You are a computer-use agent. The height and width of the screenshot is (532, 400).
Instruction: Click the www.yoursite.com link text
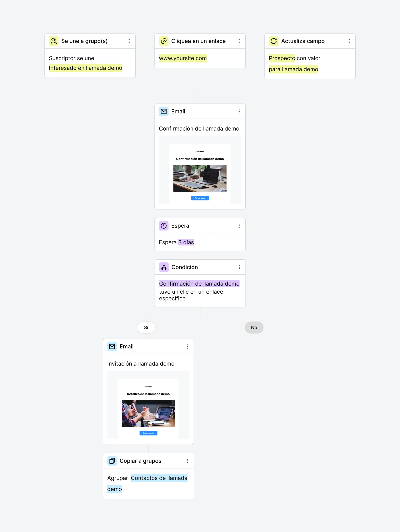point(183,58)
